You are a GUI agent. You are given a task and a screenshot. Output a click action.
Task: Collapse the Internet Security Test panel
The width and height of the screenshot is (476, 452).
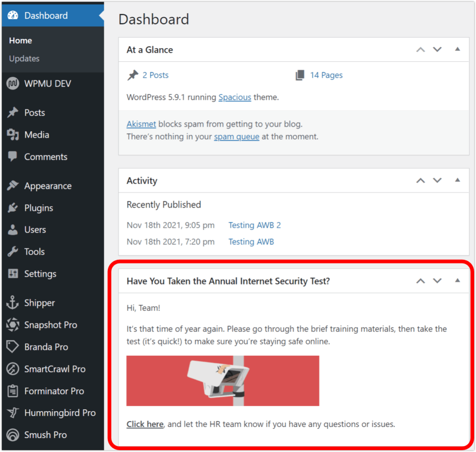coord(457,280)
